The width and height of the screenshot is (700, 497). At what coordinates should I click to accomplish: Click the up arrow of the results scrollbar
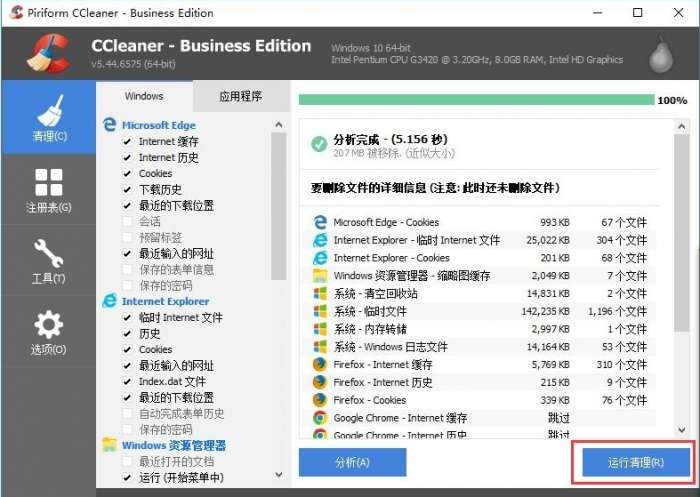682,127
